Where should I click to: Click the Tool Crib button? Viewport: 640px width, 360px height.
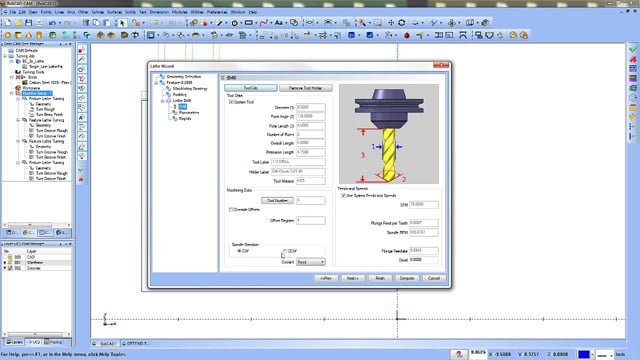click(x=251, y=88)
